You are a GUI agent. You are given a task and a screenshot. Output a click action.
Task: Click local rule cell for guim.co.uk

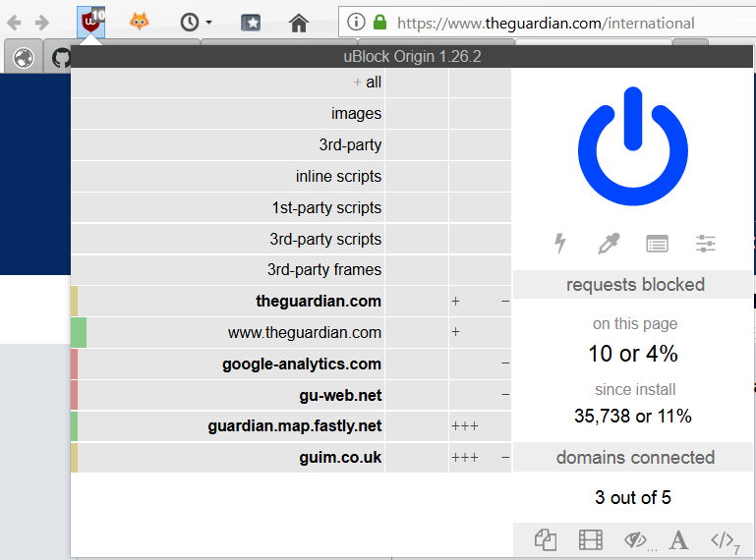pyautogui.click(x=480, y=458)
